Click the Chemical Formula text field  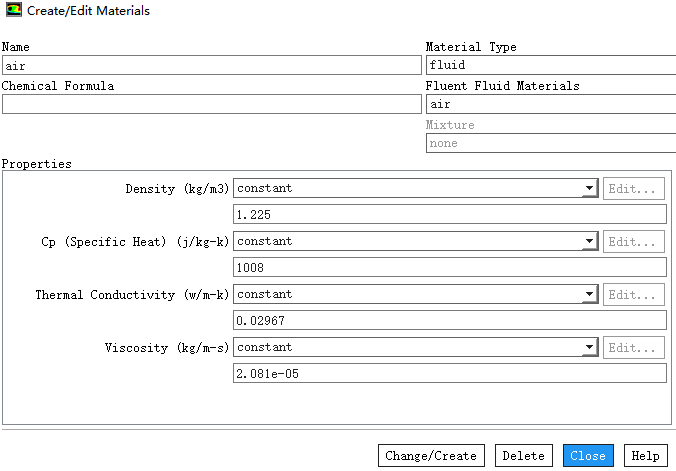(211, 104)
